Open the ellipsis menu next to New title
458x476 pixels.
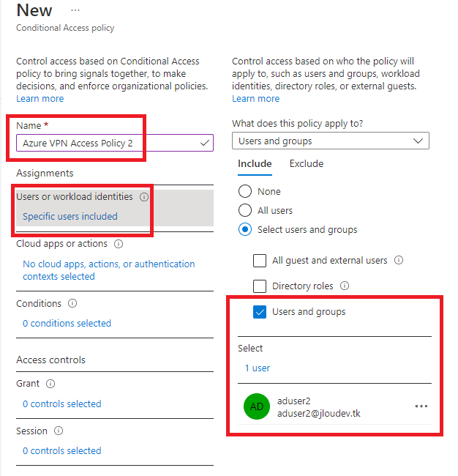(x=75, y=10)
